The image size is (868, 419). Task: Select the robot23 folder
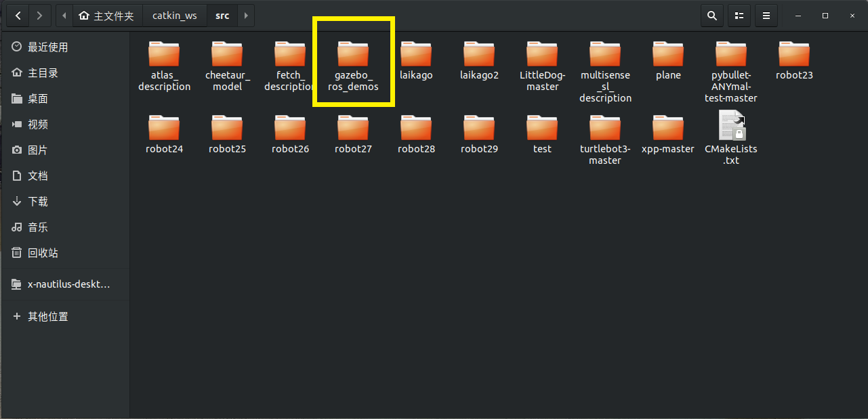pos(794,60)
